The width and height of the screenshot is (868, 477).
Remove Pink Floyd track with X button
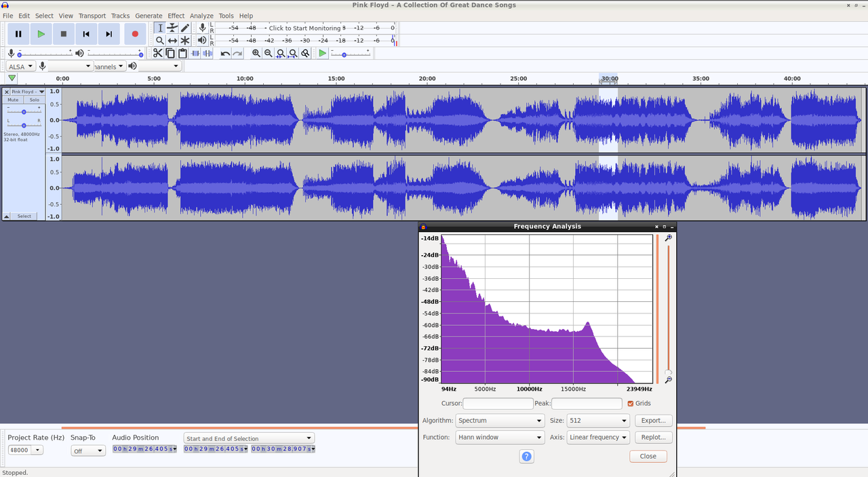pos(7,92)
